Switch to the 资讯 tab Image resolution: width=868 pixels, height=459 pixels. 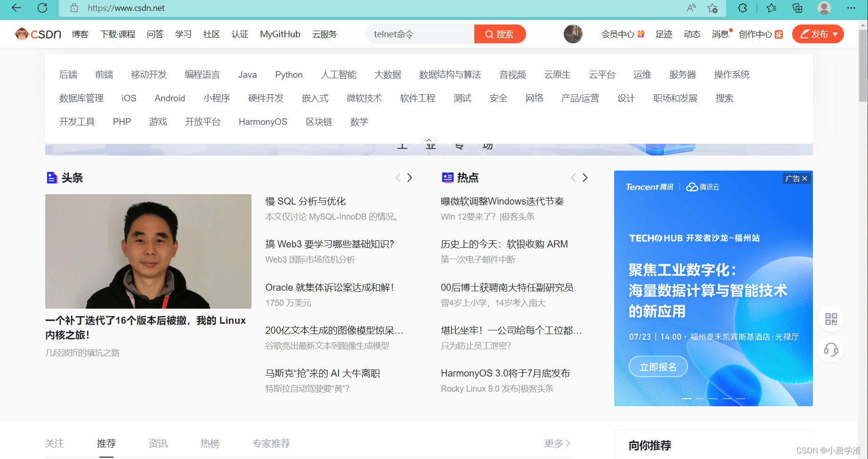(158, 443)
